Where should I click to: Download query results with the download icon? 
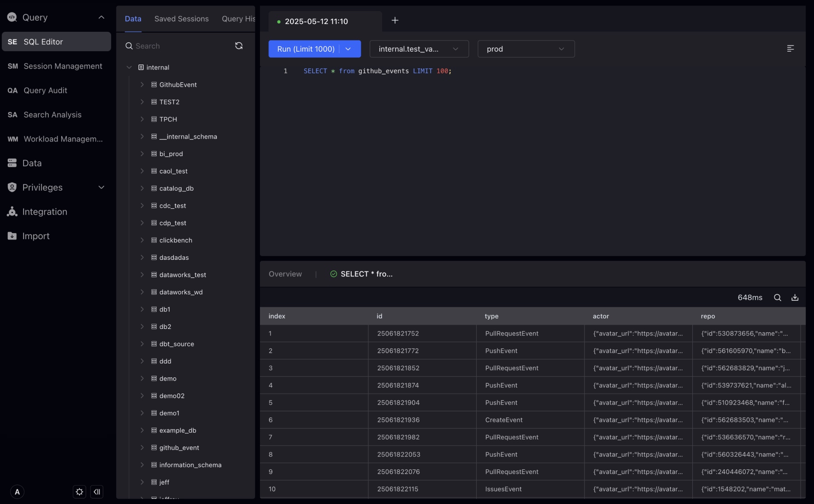tap(795, 298)
